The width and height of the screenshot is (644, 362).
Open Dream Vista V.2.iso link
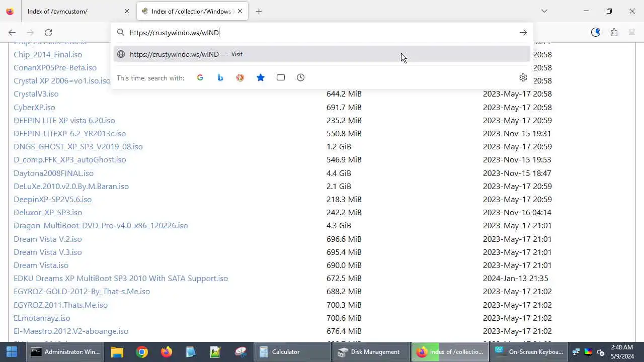point(48,239)
